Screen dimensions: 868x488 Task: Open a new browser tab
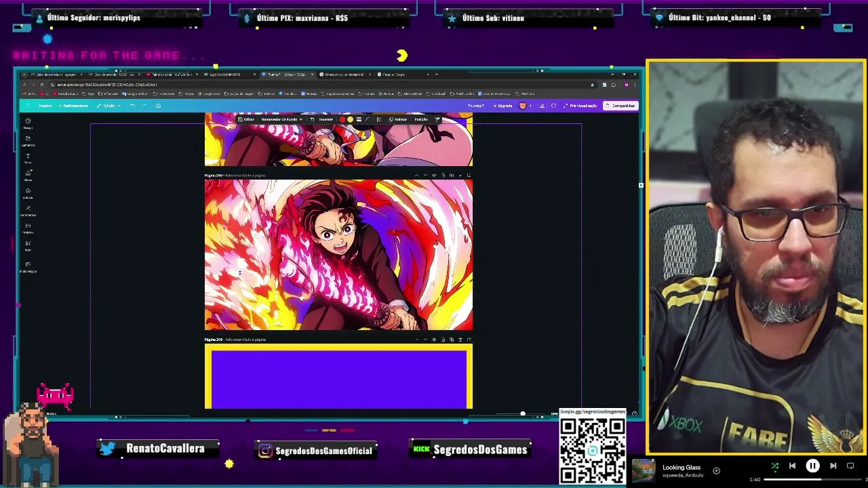tap(436, 74)
